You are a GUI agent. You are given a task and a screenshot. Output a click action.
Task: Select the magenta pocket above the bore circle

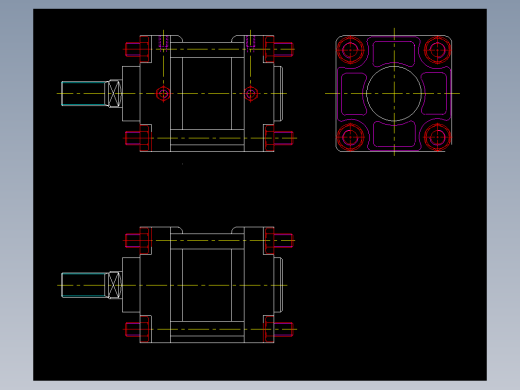click(x=394, y=53)
